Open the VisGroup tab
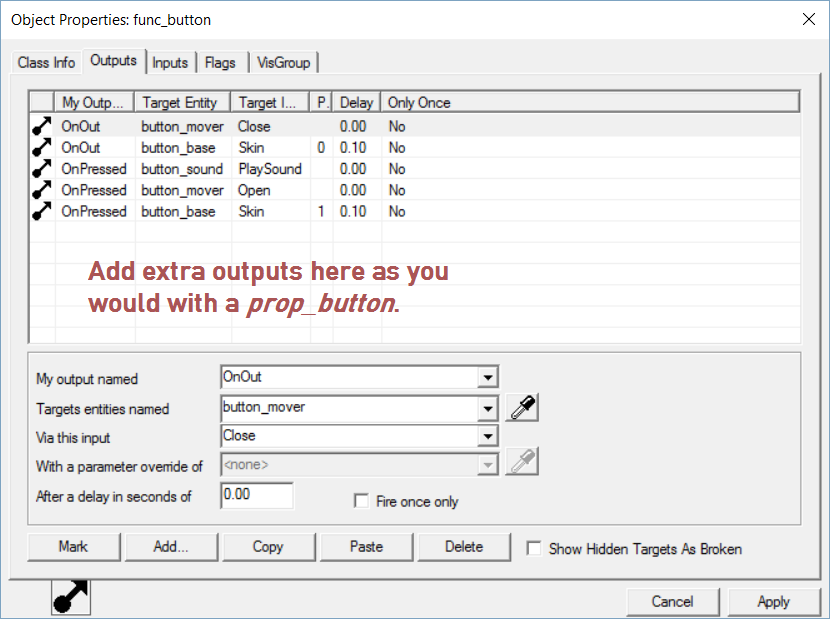 point(284,62)
